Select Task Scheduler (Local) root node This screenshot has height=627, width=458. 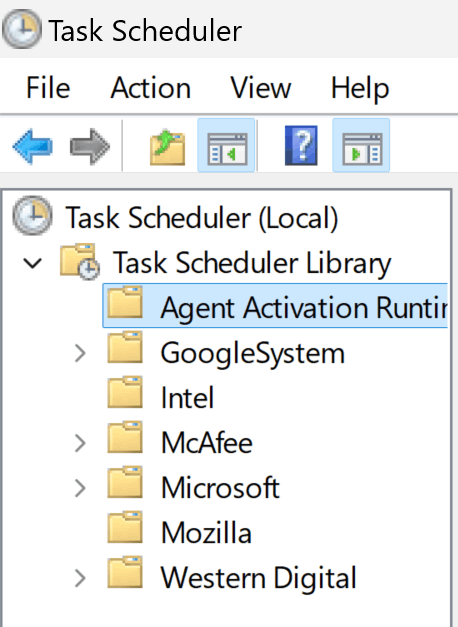click(x=202, y=218)
